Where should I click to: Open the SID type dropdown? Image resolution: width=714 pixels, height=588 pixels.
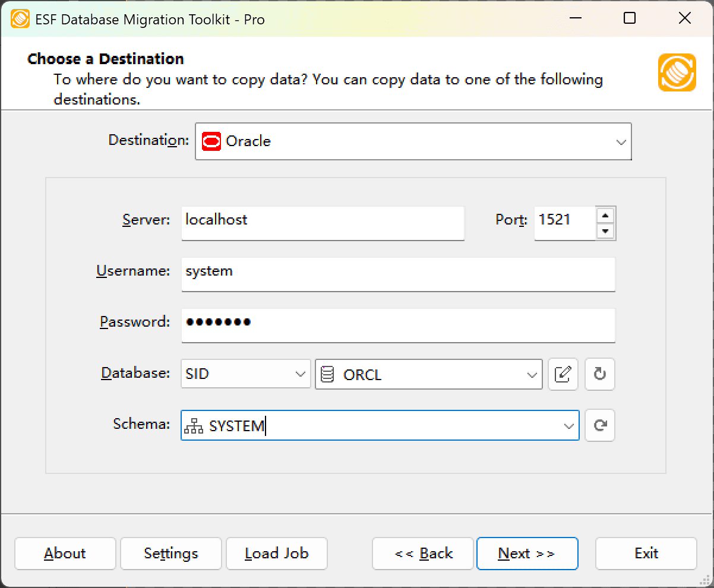click(x=300, y=374)
